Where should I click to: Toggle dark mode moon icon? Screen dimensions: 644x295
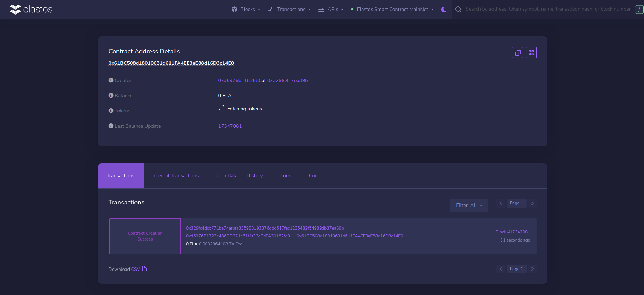tap(444, 10)
